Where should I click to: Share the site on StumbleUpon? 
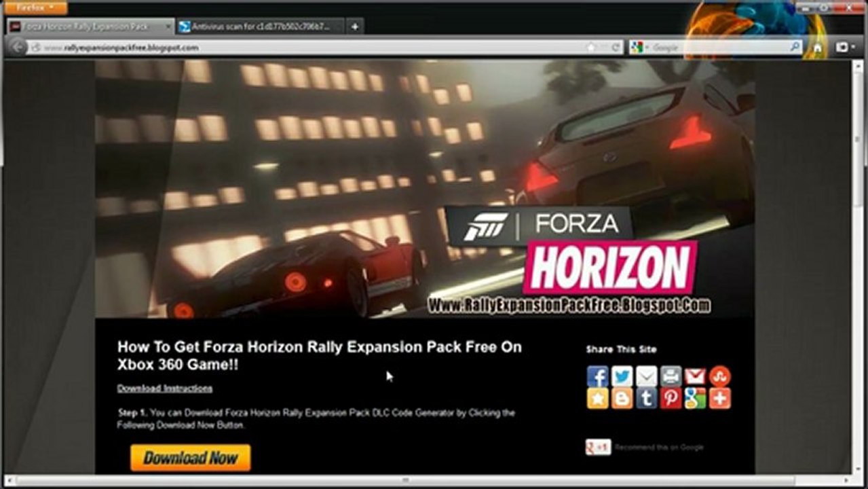[x=719, y=376]
